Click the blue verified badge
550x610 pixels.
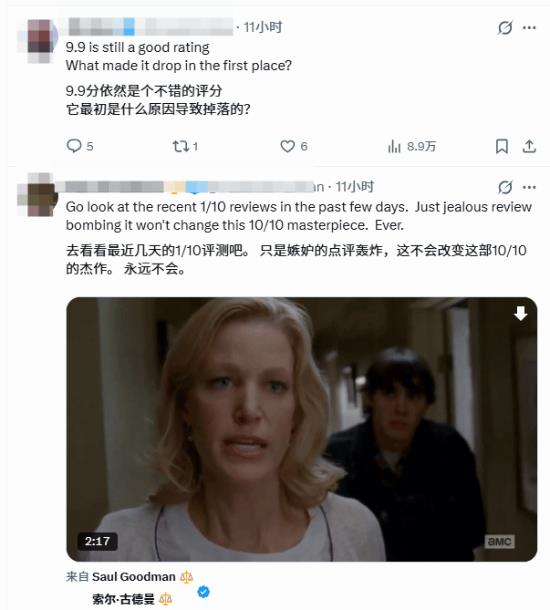(203, 592)
